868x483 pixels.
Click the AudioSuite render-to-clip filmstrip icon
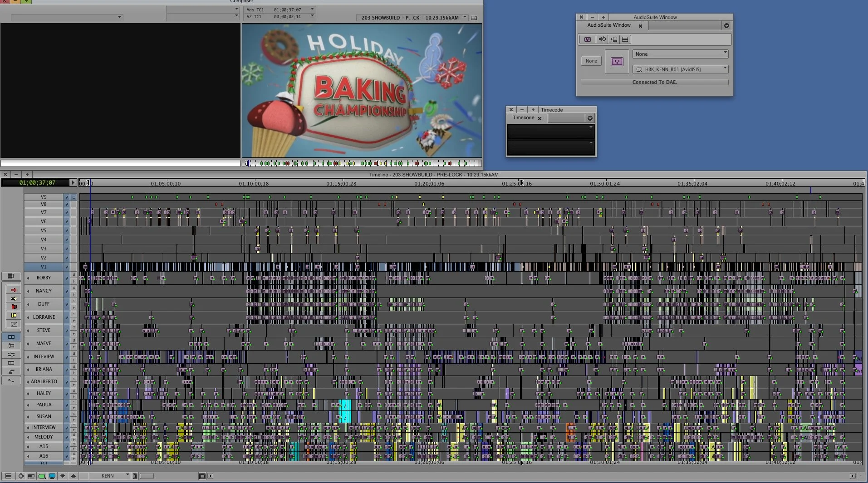613,39
